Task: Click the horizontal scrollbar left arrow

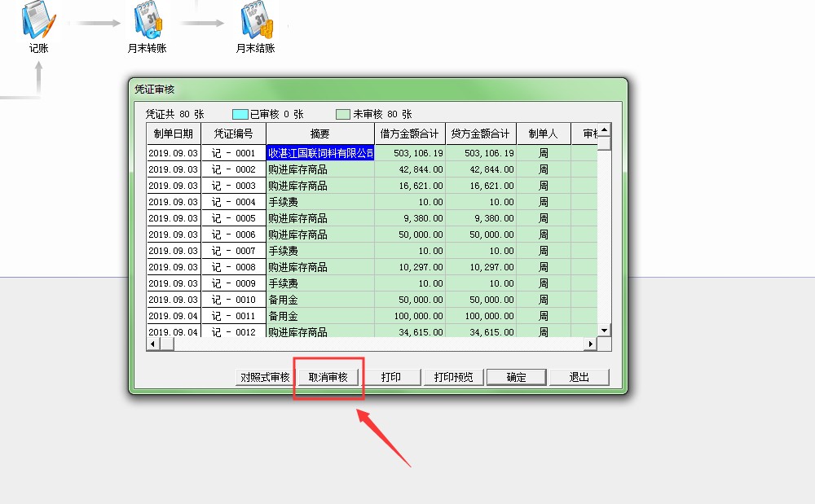Action: pos(153,344)
